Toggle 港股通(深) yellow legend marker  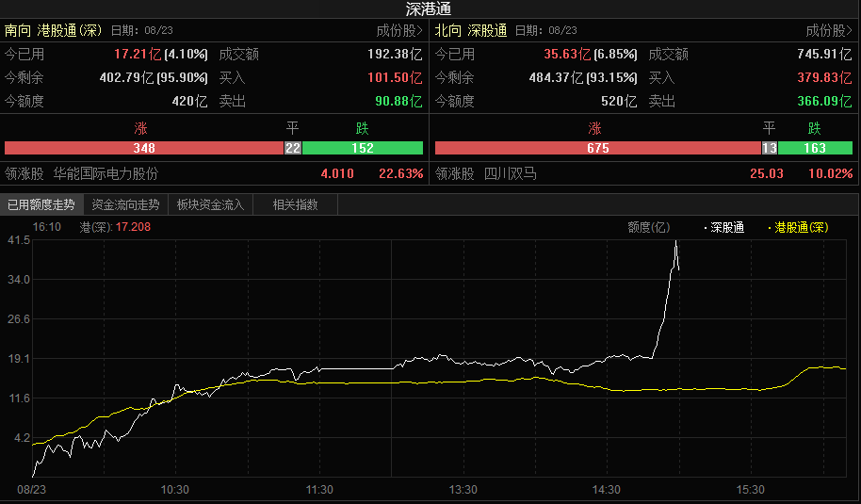pos(800,227)
